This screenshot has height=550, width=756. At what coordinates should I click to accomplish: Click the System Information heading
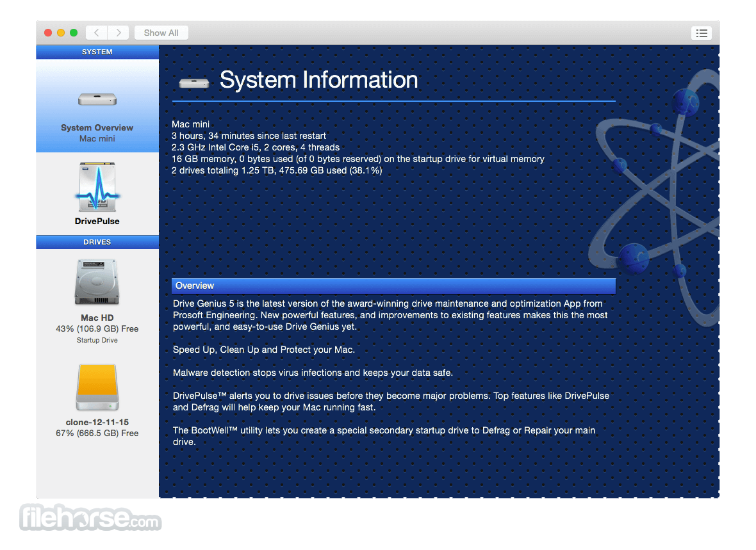pos(318,79)
